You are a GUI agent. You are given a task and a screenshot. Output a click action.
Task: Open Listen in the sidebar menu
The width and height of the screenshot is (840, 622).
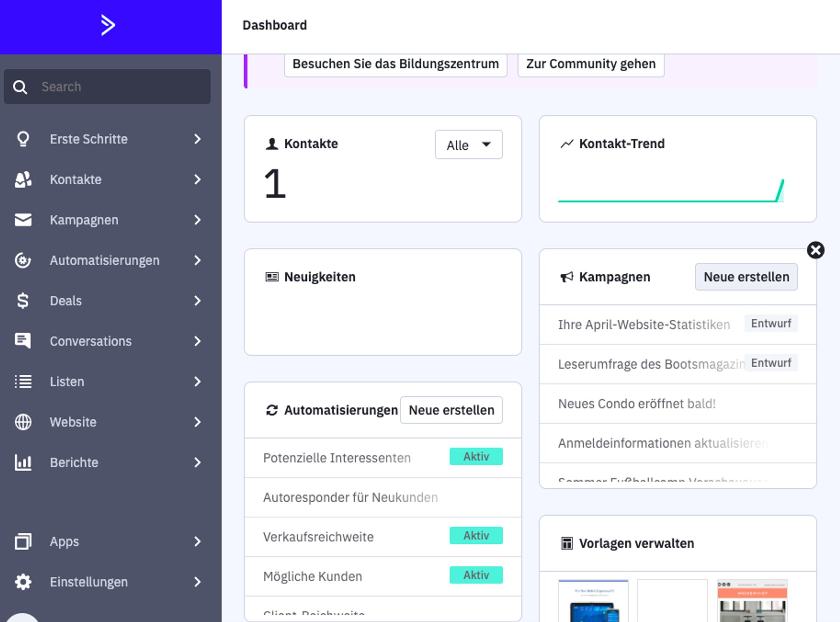(67, 381)
